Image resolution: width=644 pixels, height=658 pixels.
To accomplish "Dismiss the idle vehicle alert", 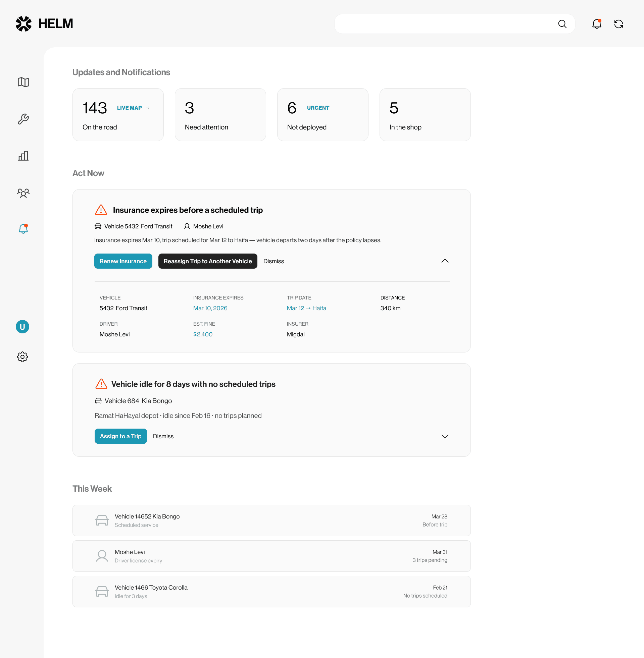I will click(163, 436).
